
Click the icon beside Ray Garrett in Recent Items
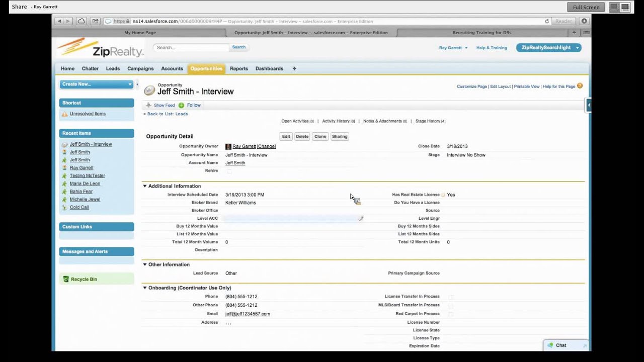pos(64,168)
